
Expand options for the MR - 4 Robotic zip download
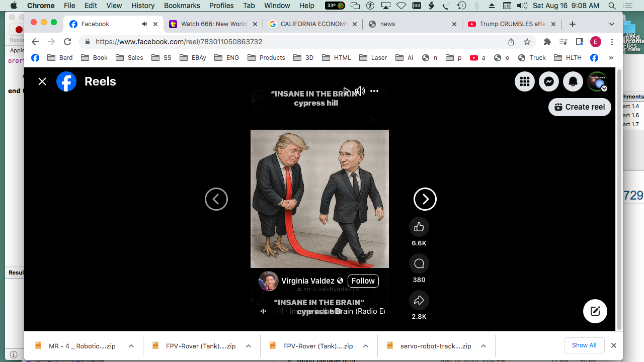(x=131, y=346)
